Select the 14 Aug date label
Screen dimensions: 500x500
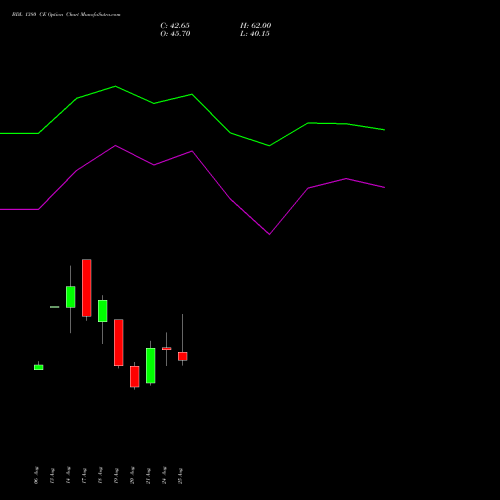[68, 475]
